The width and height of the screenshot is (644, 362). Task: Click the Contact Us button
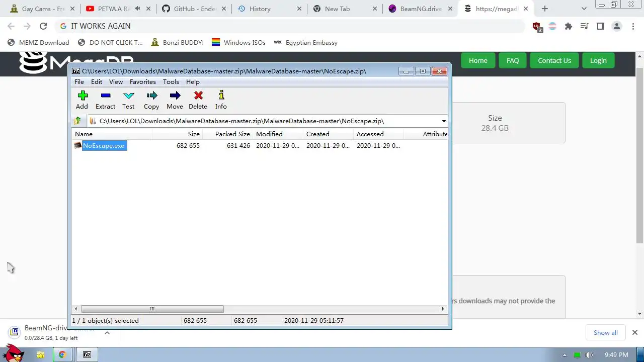(x=554, y=60)
